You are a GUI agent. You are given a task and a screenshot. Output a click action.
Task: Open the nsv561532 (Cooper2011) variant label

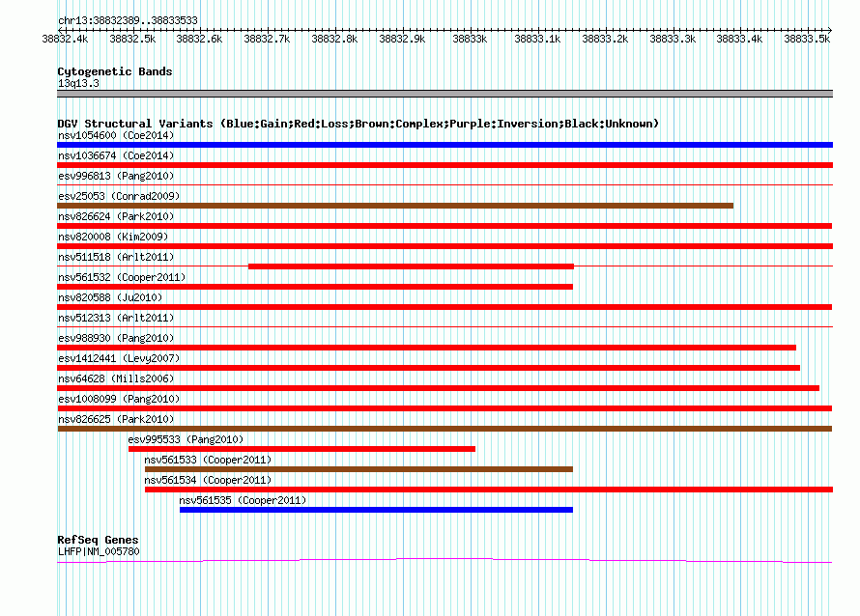click(x=122, y=277)
